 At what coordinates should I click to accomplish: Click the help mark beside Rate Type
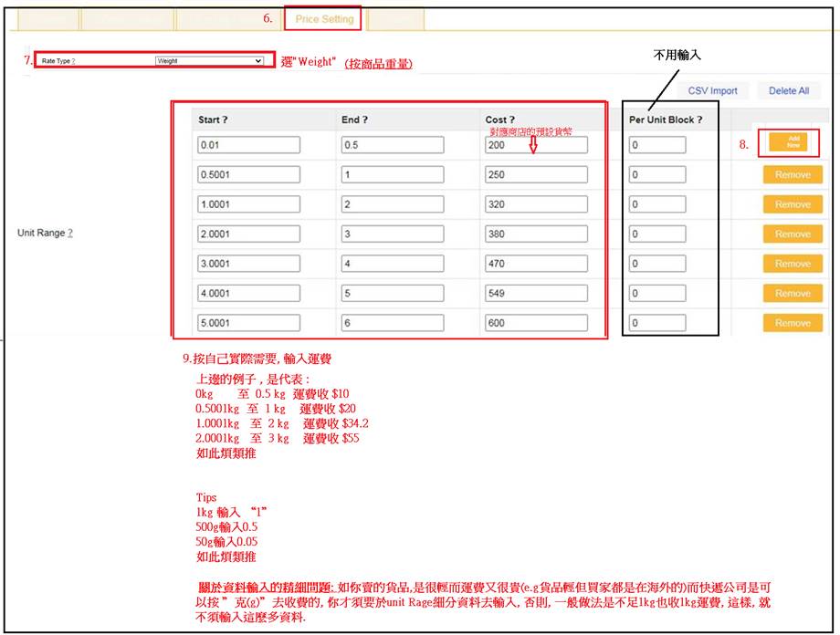(x=73, y=61)
